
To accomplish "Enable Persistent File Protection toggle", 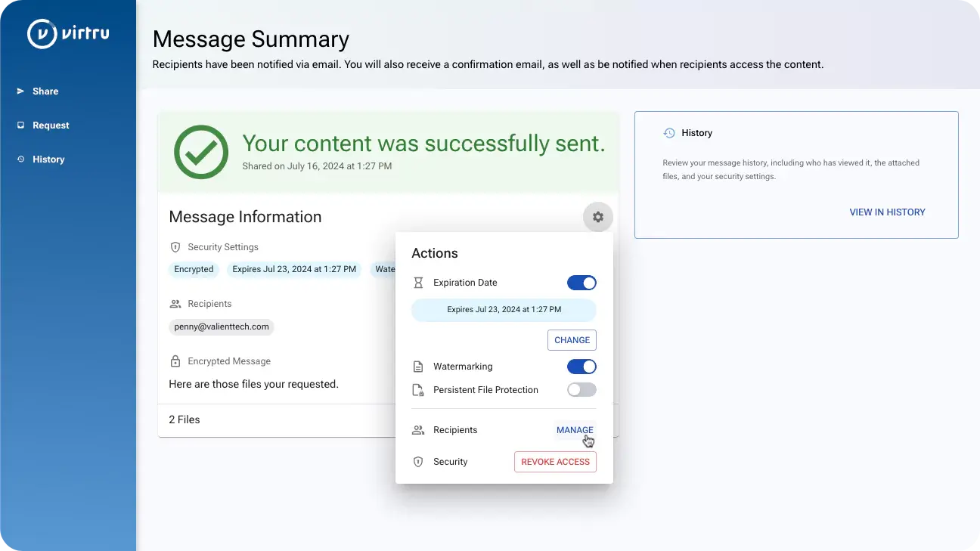I will pos(581,390).
